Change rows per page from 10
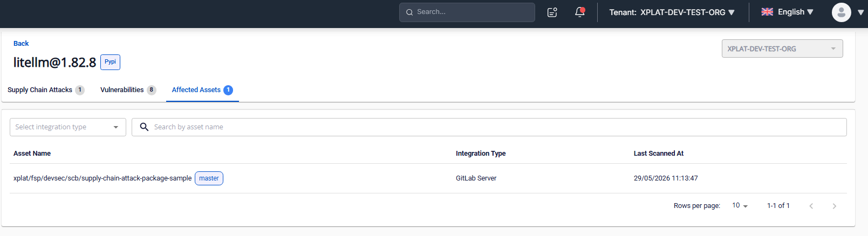The height and width of the screenshot is (236, 868). coord(740,206)
